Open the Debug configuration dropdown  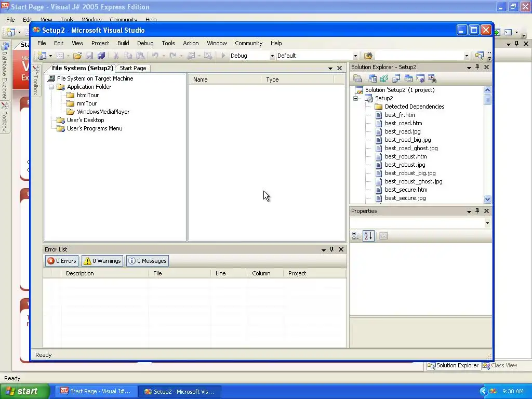click(x=272, y=56)
